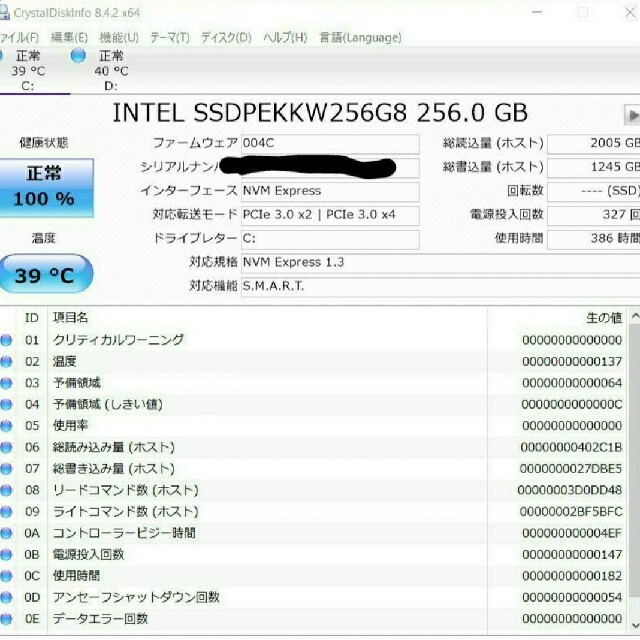The width and height of the screenshot is (640, 640).
Task: Click raw value 00000000402C1B
Action: coord(571,448)
